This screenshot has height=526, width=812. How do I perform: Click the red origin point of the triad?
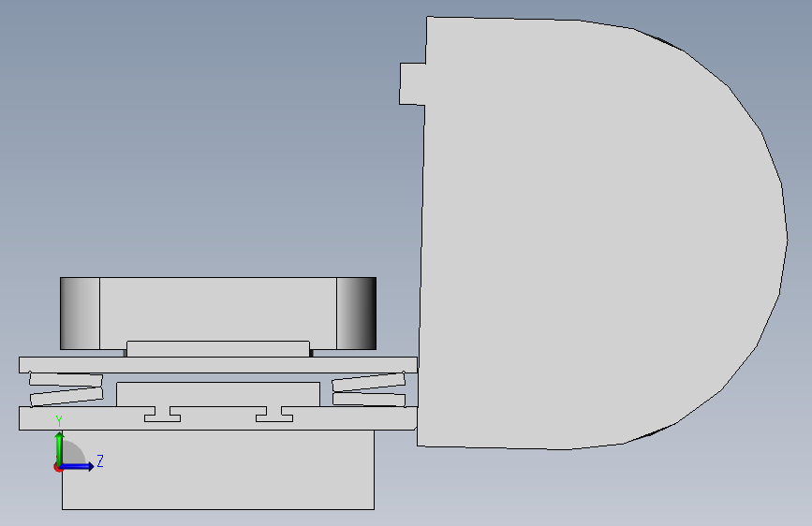pos(58,467)
